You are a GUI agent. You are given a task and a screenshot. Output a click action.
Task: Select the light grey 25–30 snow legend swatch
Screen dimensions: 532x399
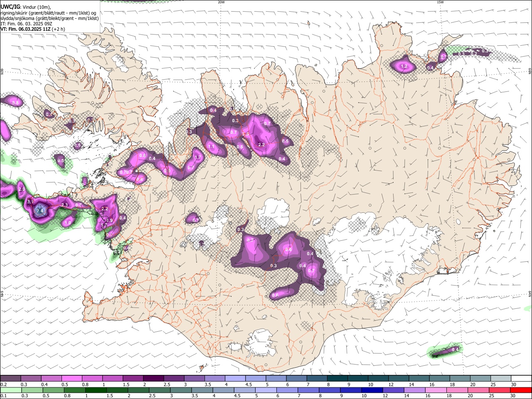tap(500, 378)
